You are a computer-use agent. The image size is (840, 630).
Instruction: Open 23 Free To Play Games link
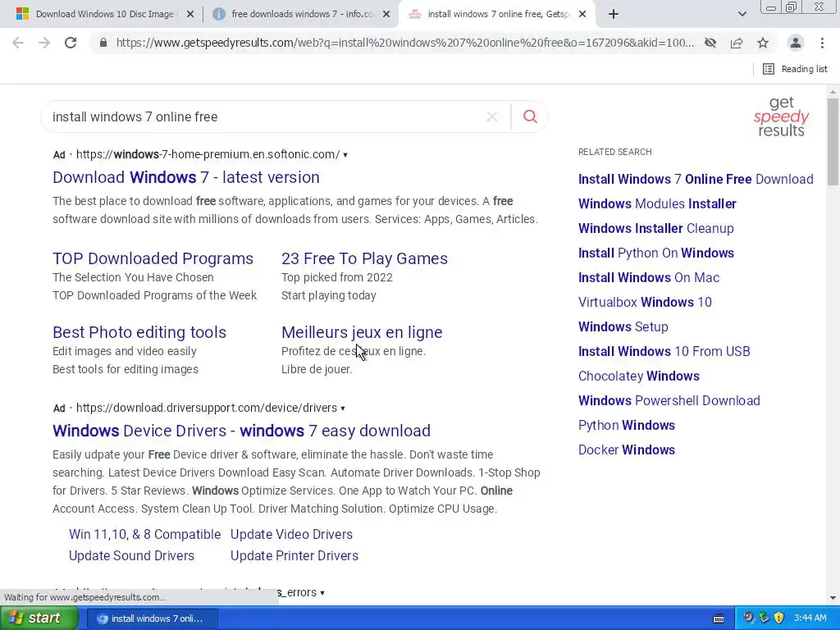(x=364, y=258)
